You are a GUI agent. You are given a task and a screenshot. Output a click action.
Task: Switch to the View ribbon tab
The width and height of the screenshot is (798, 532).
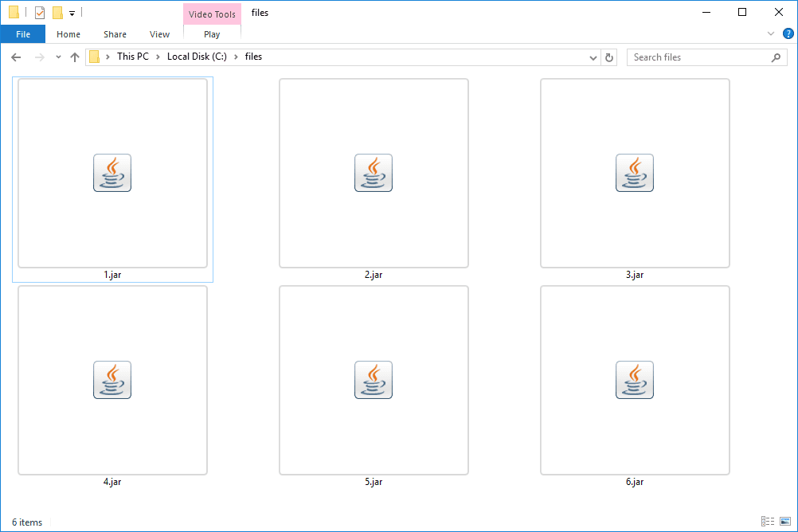click(159, 34)
